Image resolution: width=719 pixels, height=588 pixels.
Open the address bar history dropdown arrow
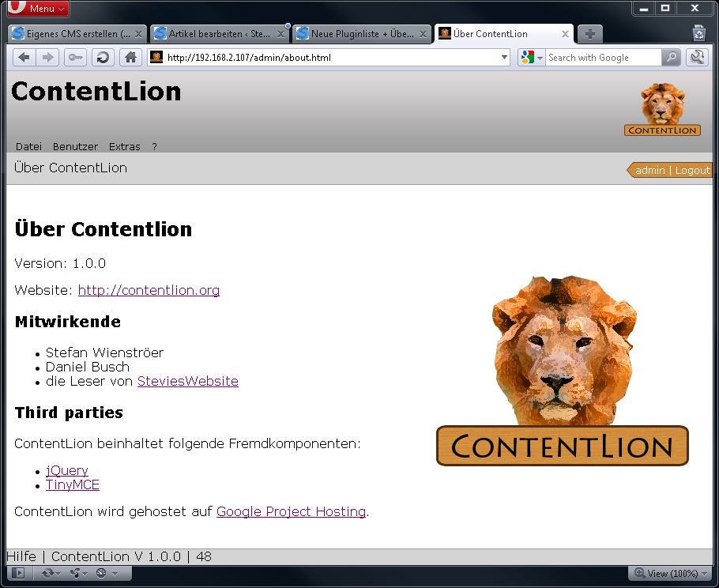coord(504,58)
